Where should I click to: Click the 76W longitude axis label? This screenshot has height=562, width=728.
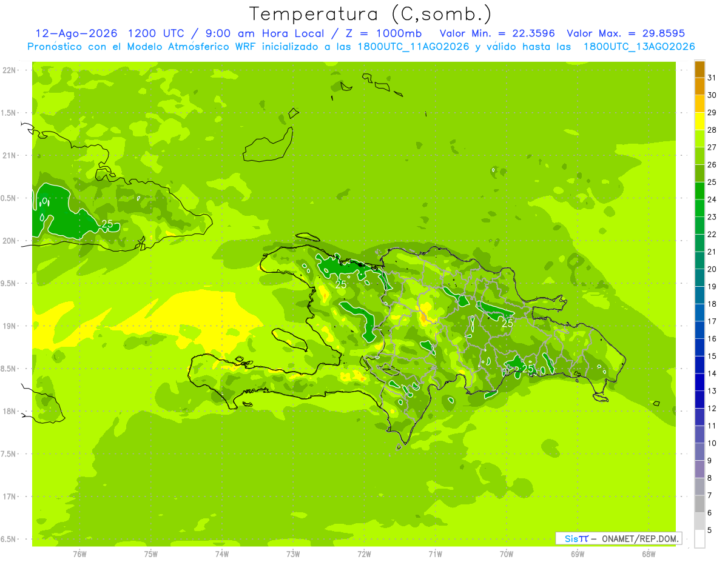79,554
